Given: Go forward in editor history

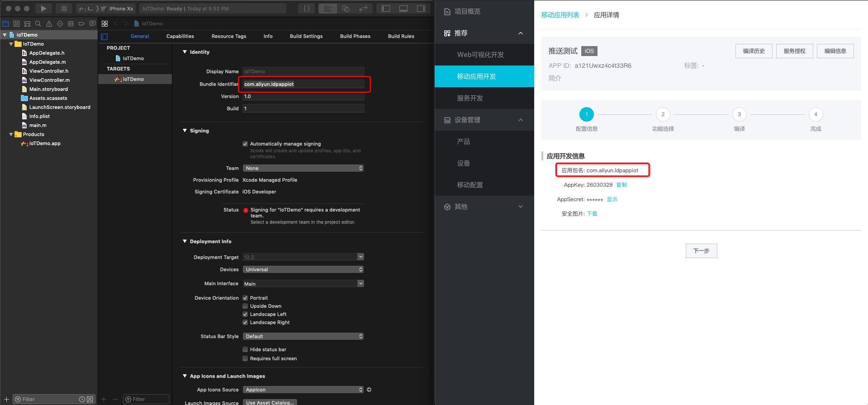Looking at the screenshot, I should click(126, 24).
